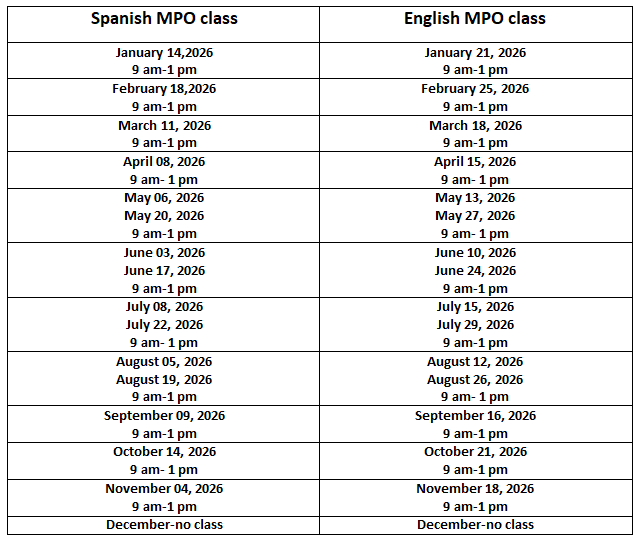
Task: Click the July 29, 2026 date
Action: [475, 325]
